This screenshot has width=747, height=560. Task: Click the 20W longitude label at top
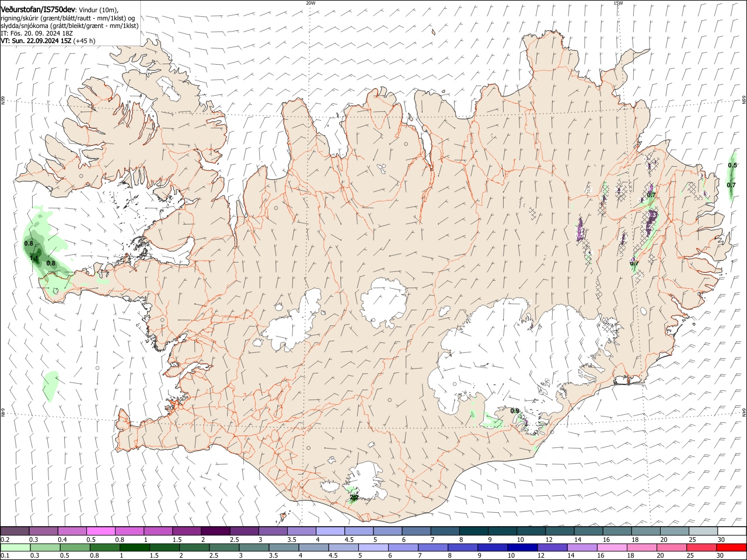click(x=310, y=3)
